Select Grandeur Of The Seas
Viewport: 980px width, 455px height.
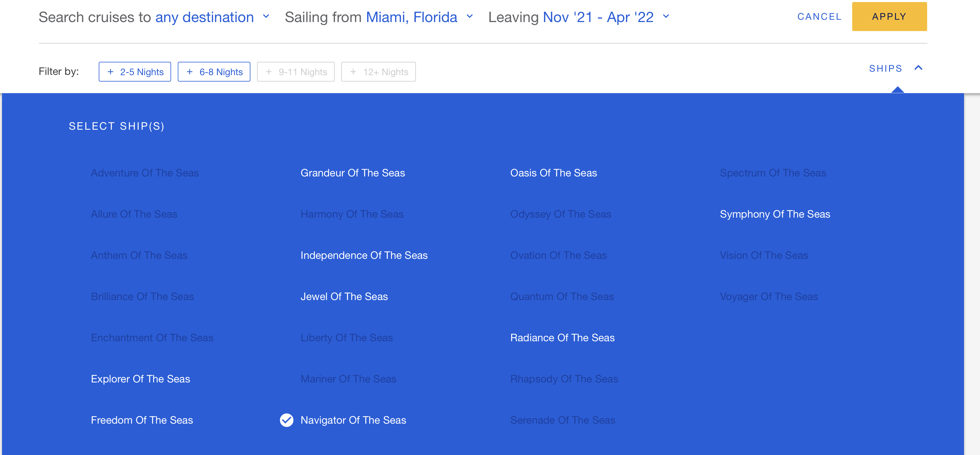coord(352,173)
